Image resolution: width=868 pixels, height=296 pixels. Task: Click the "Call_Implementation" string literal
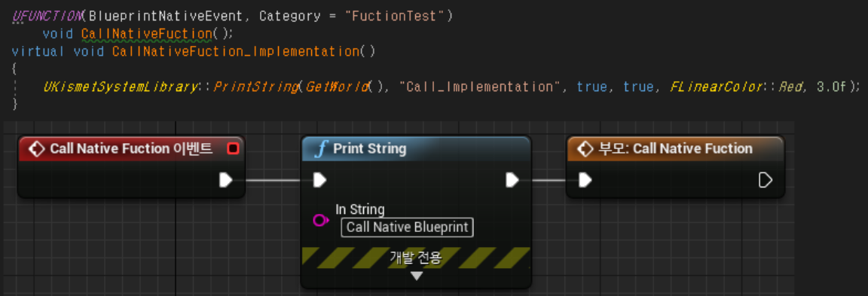tap(480, 87)
